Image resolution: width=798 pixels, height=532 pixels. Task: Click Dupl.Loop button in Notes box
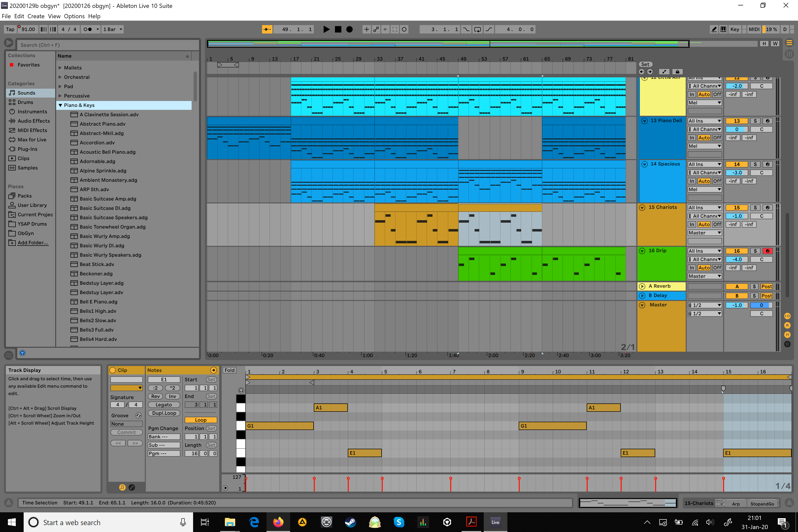pos(164,413)
